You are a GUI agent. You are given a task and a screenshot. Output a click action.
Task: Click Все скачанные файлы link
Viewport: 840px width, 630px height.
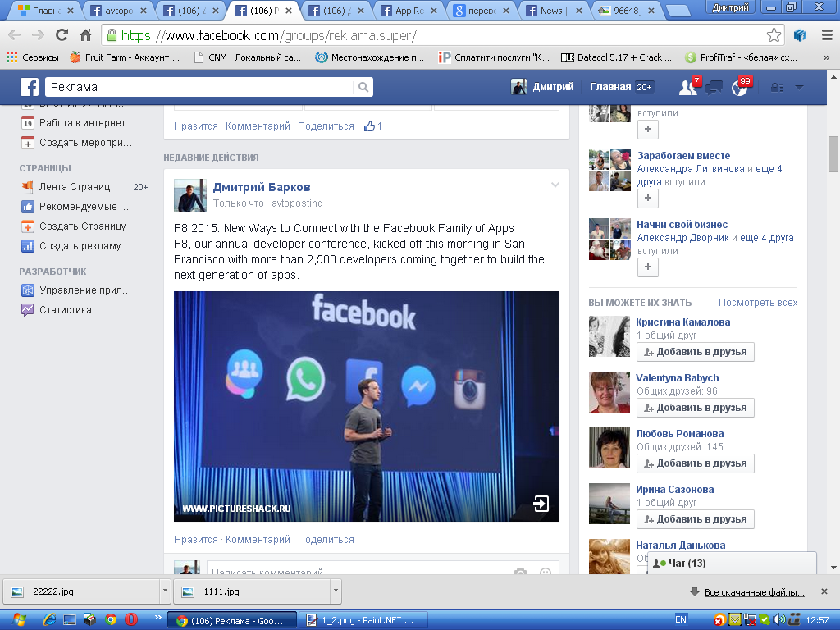point(755,592)
